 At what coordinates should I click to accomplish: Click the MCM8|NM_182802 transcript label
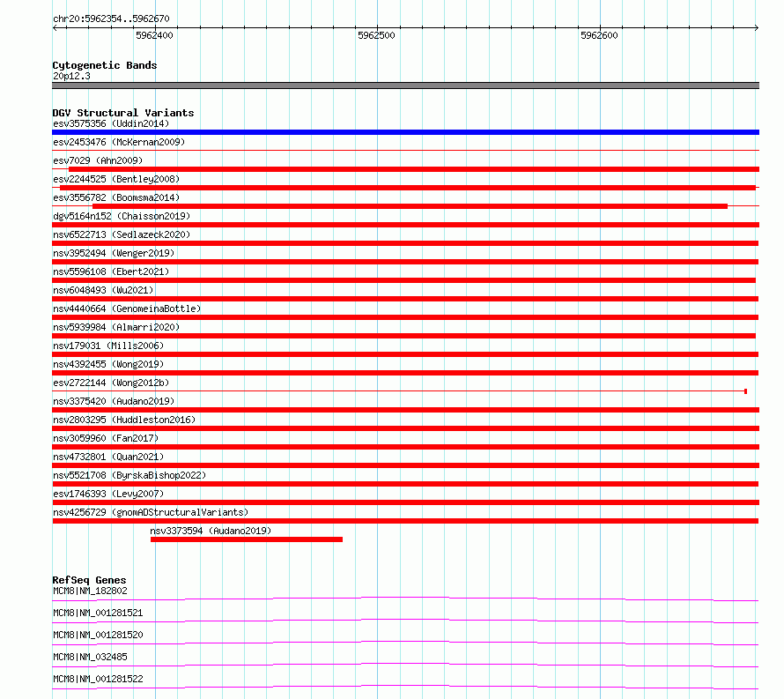tap(90, 591)
